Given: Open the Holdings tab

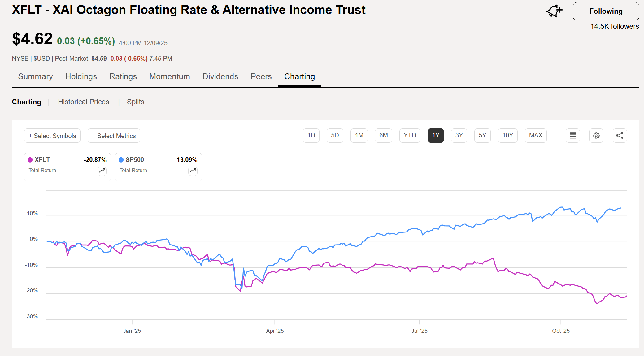Looking at the screenshot, I should click(x=81, y=76).
